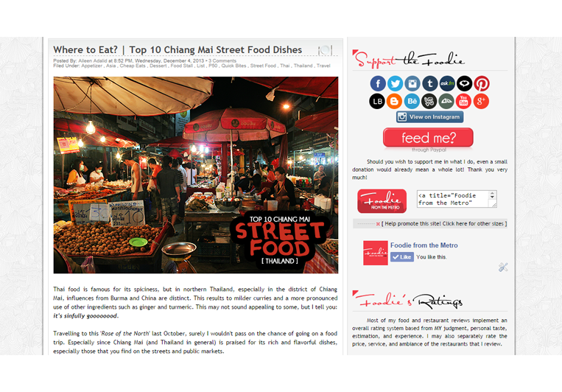Open the YouTube icon
Viewport: 562px width, 392px height.
(463, 101)
